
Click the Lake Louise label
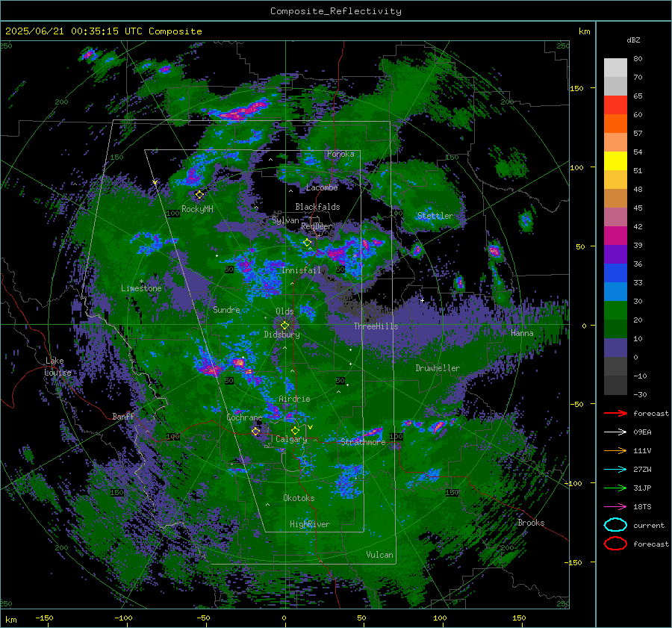(x=58, y=367)
